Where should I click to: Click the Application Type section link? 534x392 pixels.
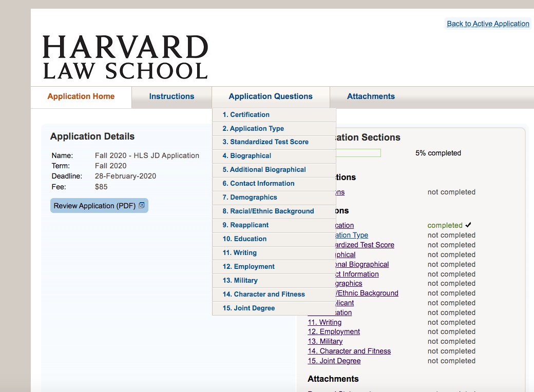click(352, 235)
